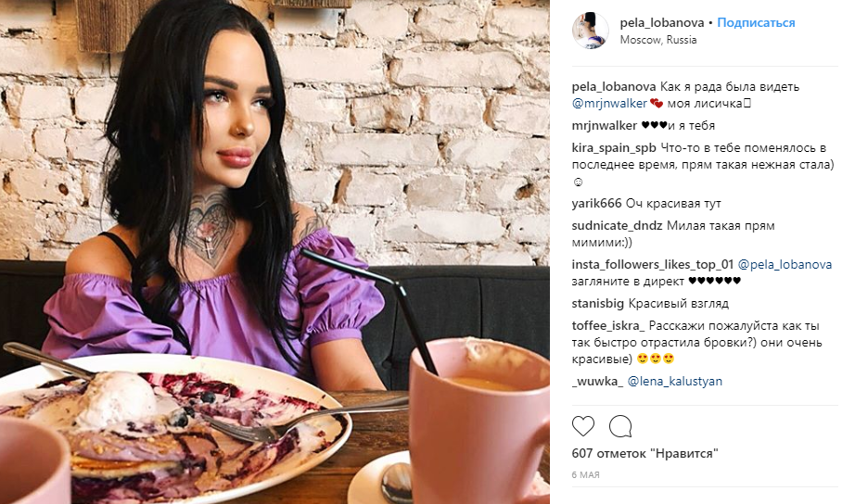The height and width of the screenshot is (504, 855).
Task: Open the @mrjnwalker mention in the caption
Action: [609, 104]
